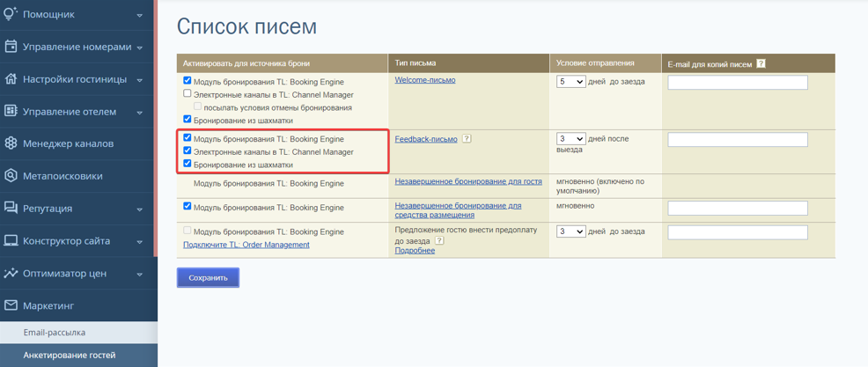Click email copies field in Feedback-письмо row
Screen dimensions: 868x367
click(738, 139)
